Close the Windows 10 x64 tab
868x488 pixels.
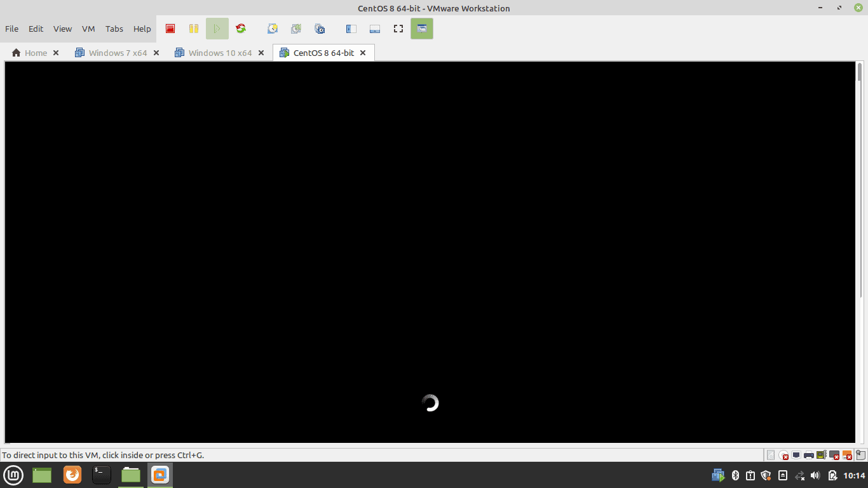click(261, 53)
